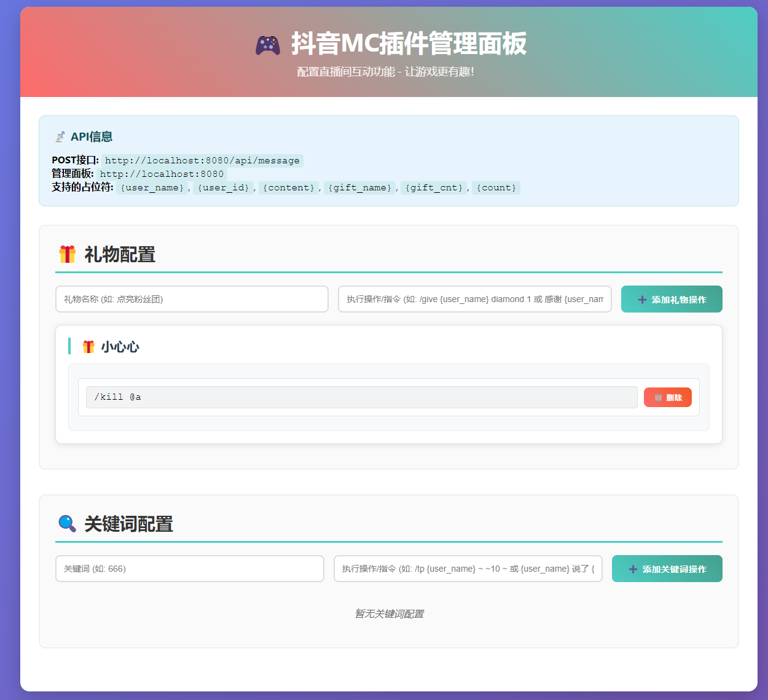Click the {count} placeholder tag
The height and width of the screenshot is (700, 768).
pyautogui.click(x=496, y=188)
